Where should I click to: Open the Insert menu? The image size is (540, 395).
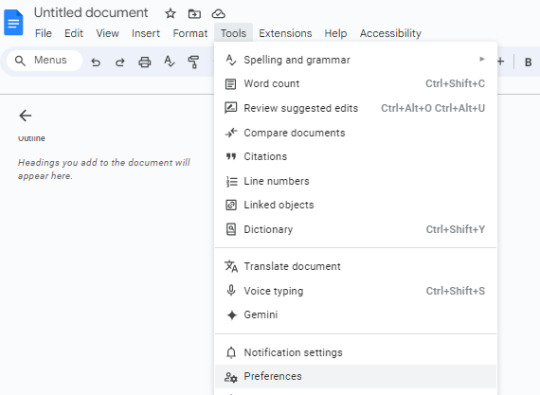coord(146,33)
